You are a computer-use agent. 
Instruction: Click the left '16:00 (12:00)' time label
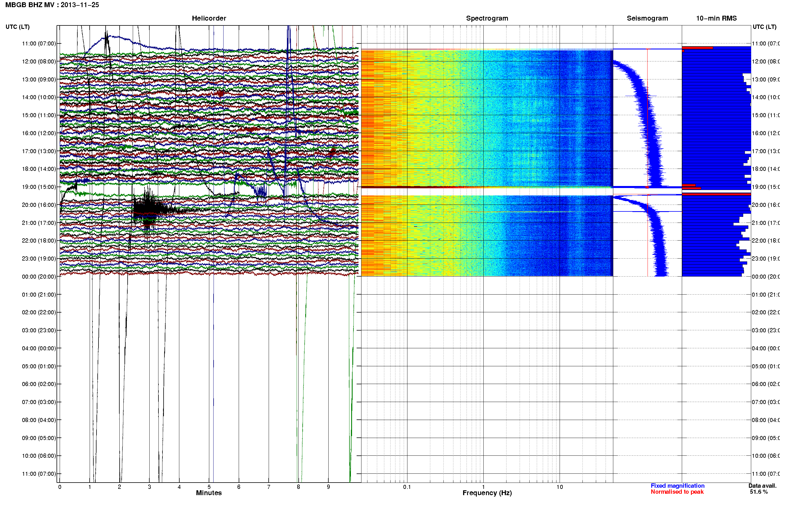(39, 133)
